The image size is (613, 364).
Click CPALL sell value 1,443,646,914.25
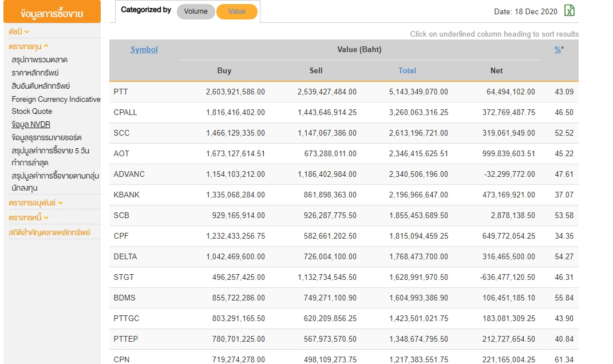point(327,112)
